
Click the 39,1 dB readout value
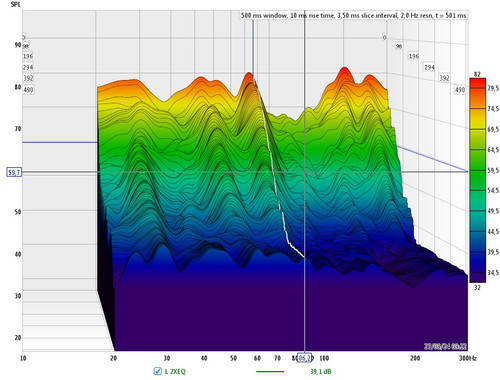[x=321, y=371]
